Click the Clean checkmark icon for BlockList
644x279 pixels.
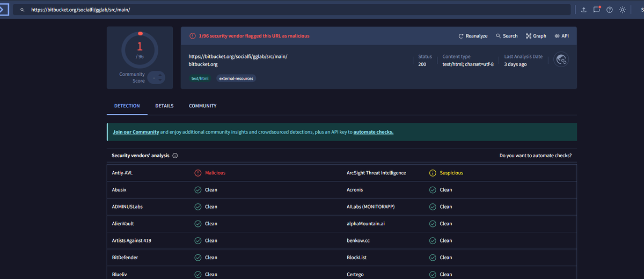(x=433, y=258)
